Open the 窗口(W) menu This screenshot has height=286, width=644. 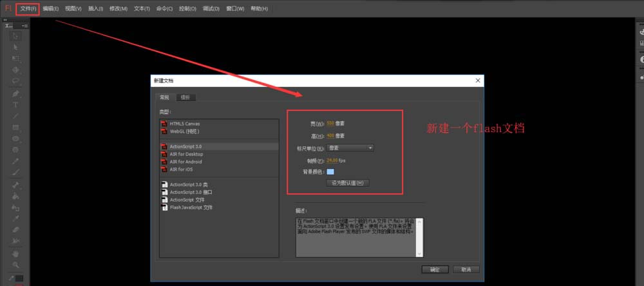[235, 8]
